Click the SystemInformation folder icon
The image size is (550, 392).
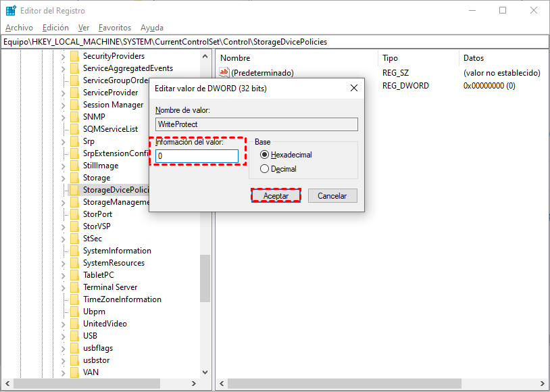click(74, 251)
